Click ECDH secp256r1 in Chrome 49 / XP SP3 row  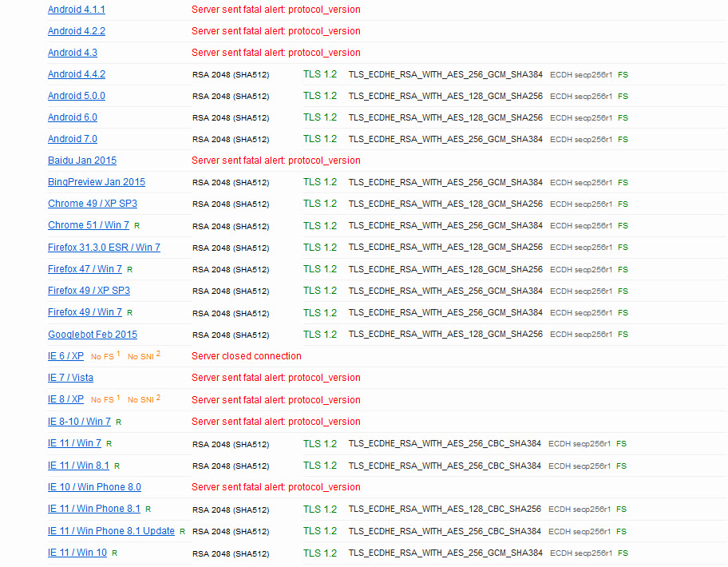(x=581, y=204)
